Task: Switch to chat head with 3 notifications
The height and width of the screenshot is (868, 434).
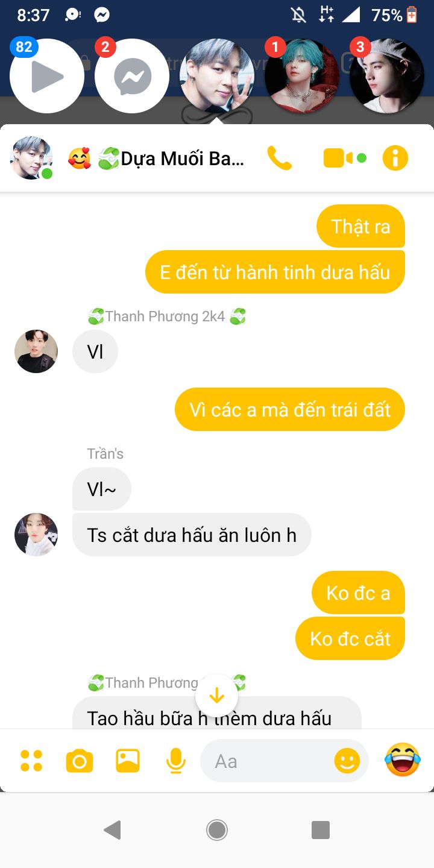Action: pos(387,76)
